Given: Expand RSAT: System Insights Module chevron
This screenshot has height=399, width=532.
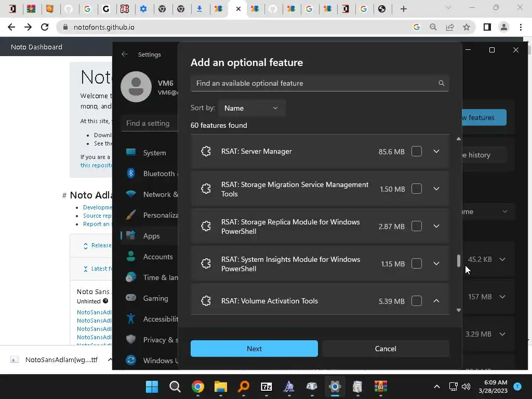Looking at the screenshot, I should [436, 263].
